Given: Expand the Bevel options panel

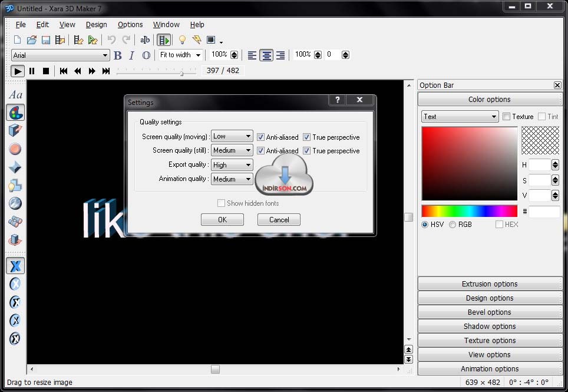Looking at the screenshot, I should (490, 312).
